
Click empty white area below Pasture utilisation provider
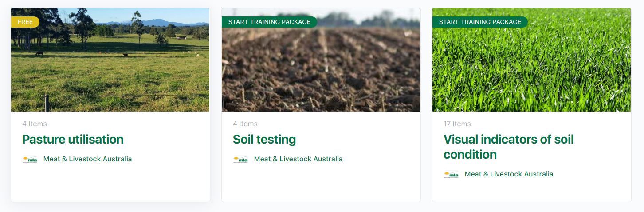[x=110, y=184]
